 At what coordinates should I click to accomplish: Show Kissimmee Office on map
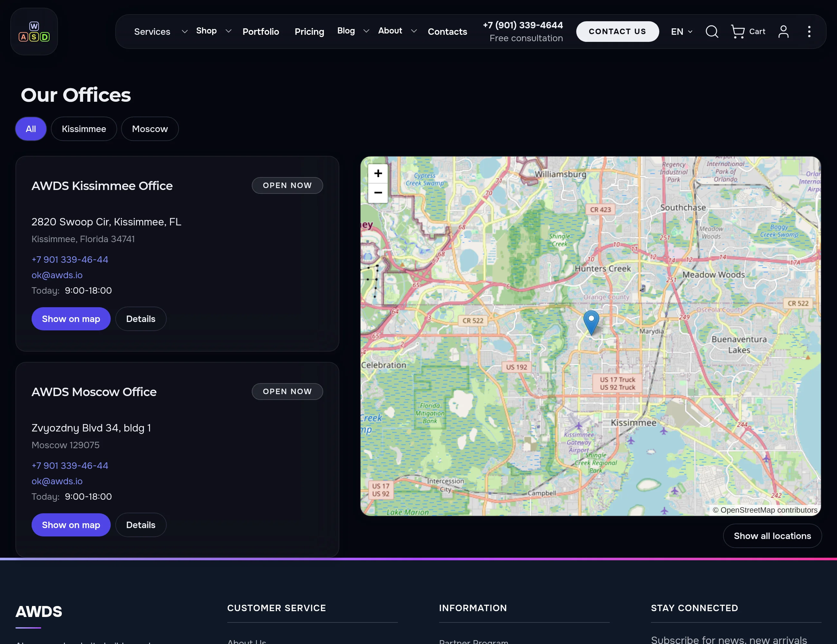pyautogui.click(x=71, y=319)
